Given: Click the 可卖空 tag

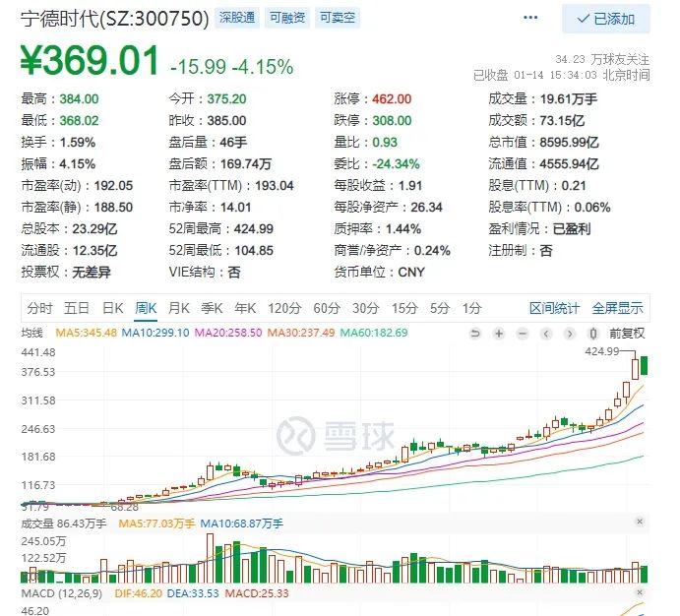Looking at the screenshot, I should pyautogui.click(x=338, y=18).
